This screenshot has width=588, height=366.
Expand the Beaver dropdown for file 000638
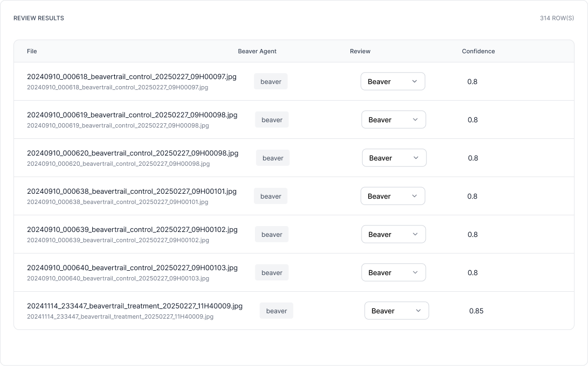tap(392, 196)
